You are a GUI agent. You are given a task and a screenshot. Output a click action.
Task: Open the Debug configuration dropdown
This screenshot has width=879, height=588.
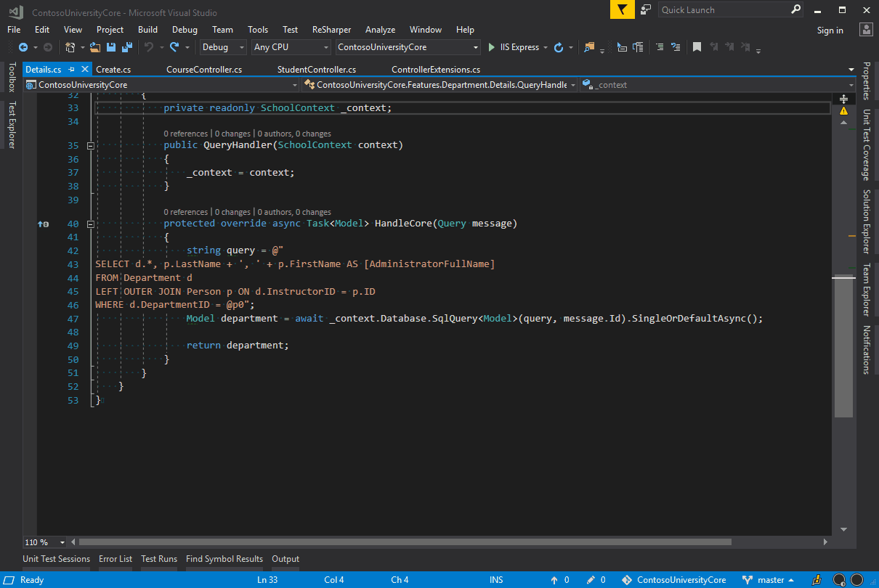[224, 47]
